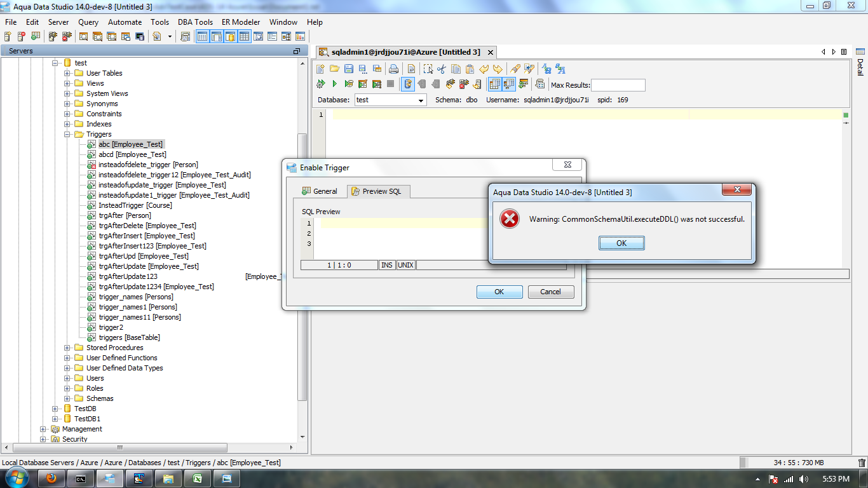The image size is (868, 488).
Task: Click the Save floppy disk icon in query toolbar
Action: tap(348, 69)
